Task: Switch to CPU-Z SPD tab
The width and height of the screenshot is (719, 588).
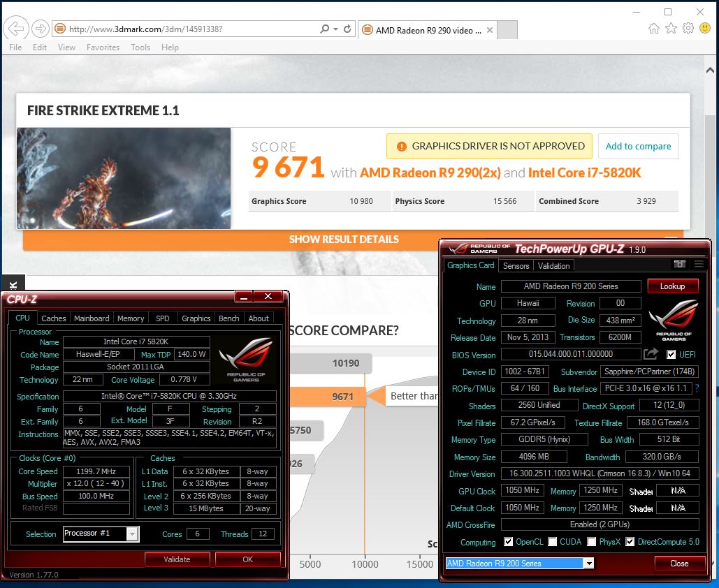Action: click(162, 318)
